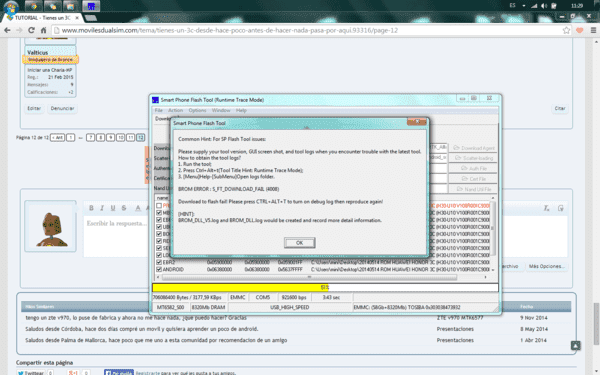The height and width of the screenshot is (375, 600).
Task: Click the network signal tray icon
Action: coord(534,6)
